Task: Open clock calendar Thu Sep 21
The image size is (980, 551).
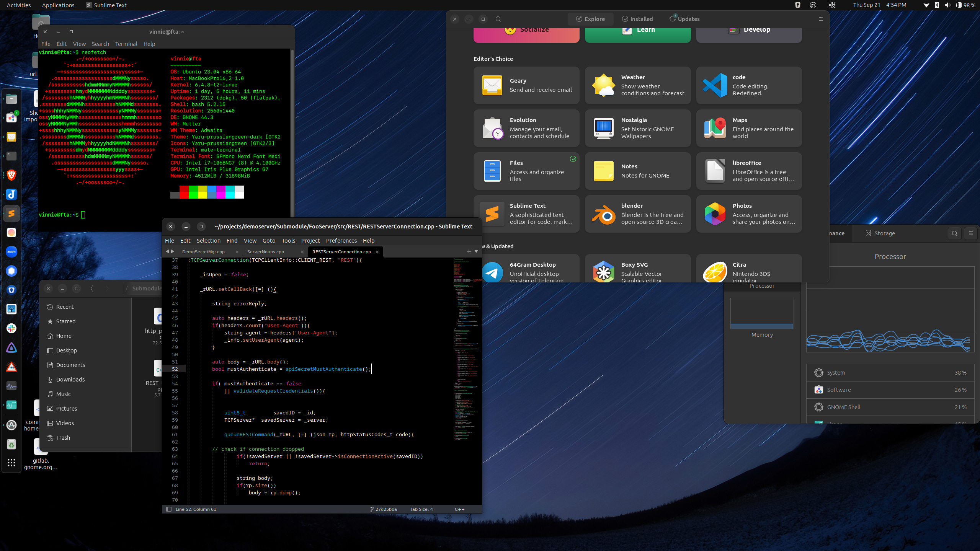Action: point(879,5)
